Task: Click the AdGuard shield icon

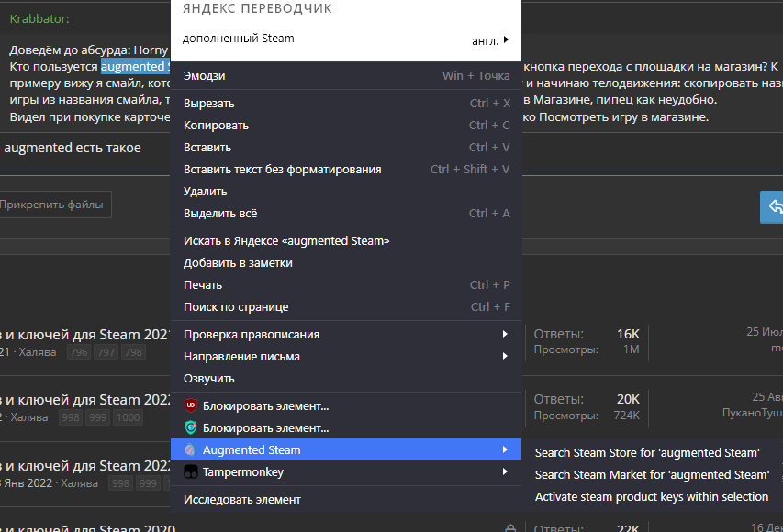Action: coord(191,427)
